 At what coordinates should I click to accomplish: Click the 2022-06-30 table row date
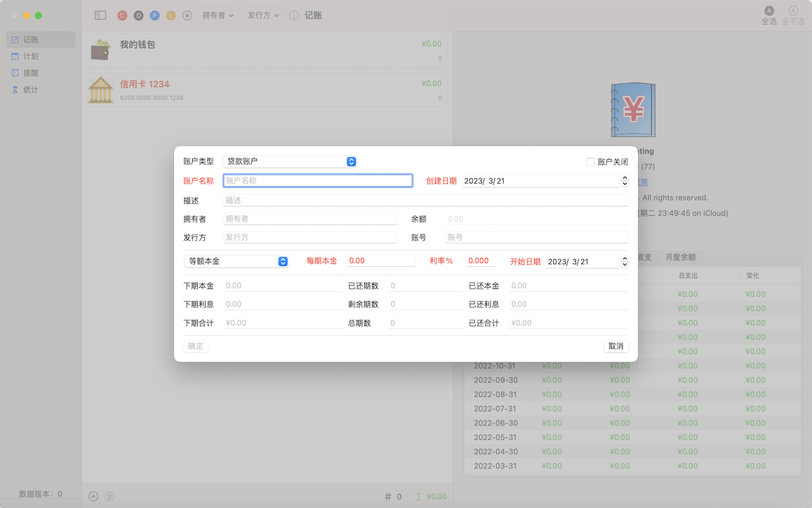495,423
